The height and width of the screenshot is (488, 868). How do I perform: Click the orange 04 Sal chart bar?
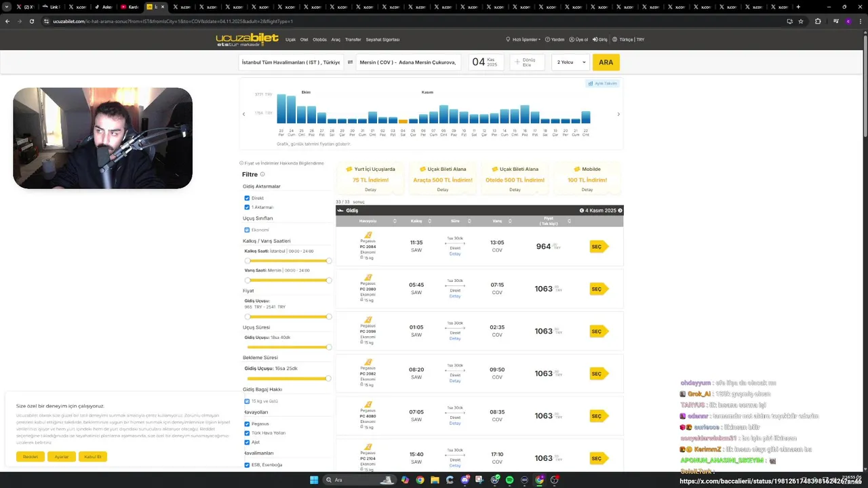[x=403, y=121]
